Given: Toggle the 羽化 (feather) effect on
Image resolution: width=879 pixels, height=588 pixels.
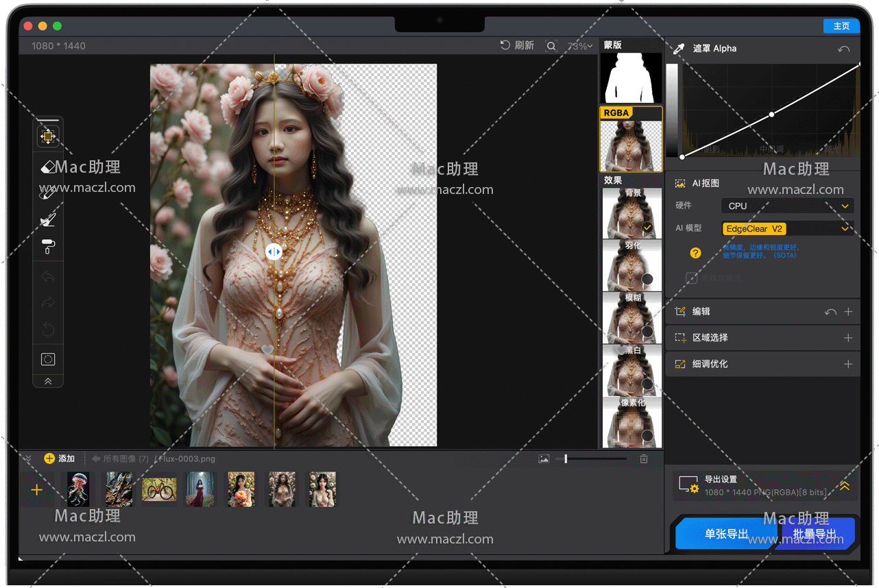Looking at the screenshot, I should [x=647, y=279].
